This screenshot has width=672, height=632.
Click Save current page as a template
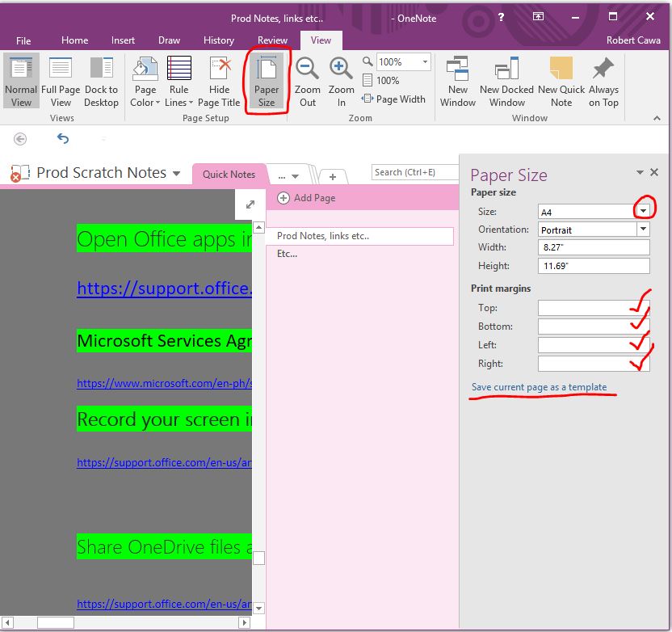coord(539,387)
